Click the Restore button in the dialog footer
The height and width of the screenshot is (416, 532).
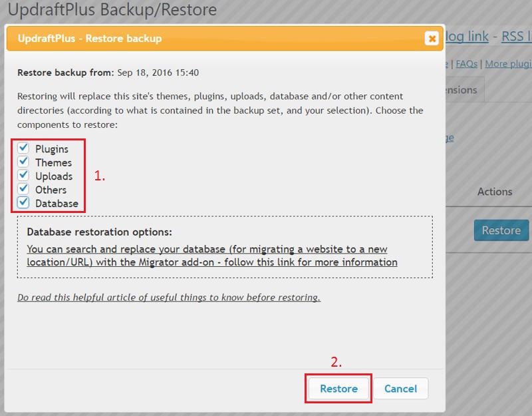point(338,389)
